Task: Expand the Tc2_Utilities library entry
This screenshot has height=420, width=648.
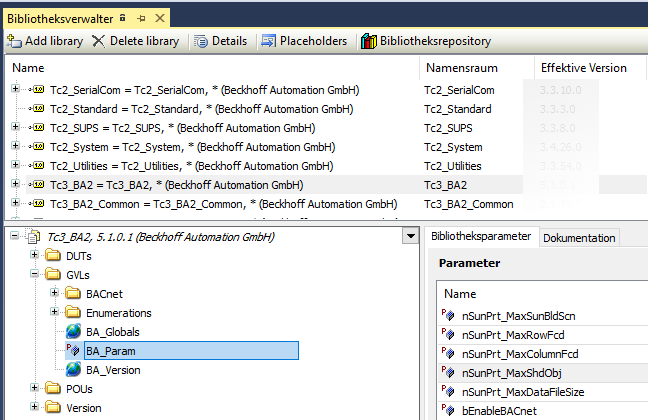Action: pos(15,165)
